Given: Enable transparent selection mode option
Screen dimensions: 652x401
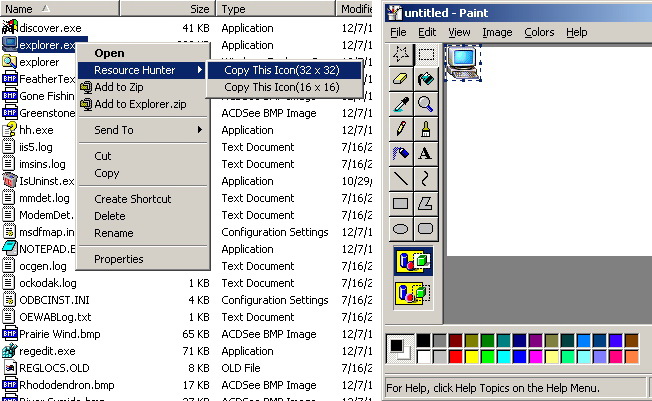Looking at the screenshot, I should (413, 293).
